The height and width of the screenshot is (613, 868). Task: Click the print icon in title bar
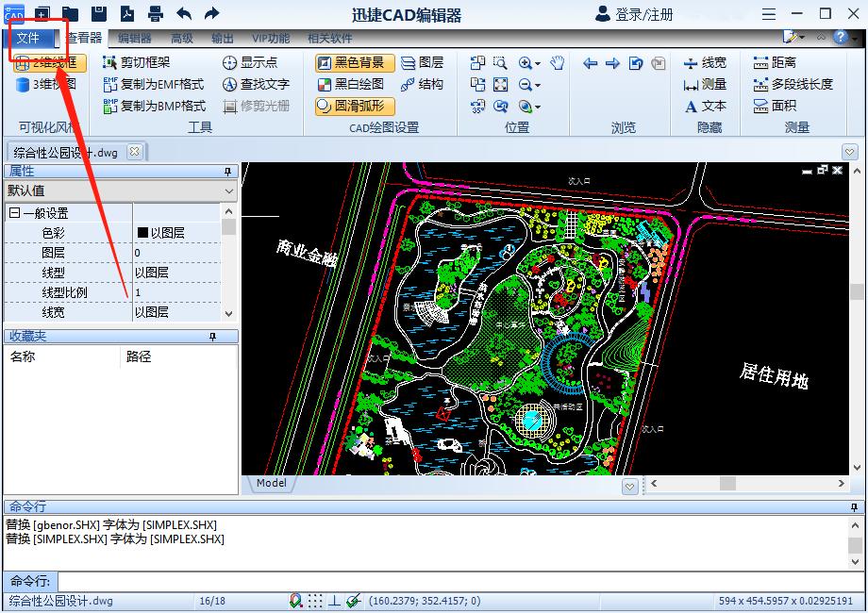click(156, 13)
